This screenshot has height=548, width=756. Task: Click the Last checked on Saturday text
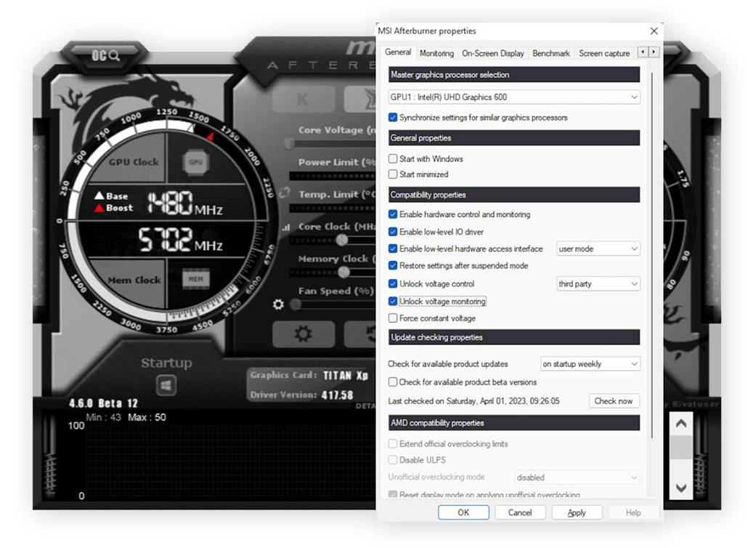pyautogui.click(x=473, y=401)
